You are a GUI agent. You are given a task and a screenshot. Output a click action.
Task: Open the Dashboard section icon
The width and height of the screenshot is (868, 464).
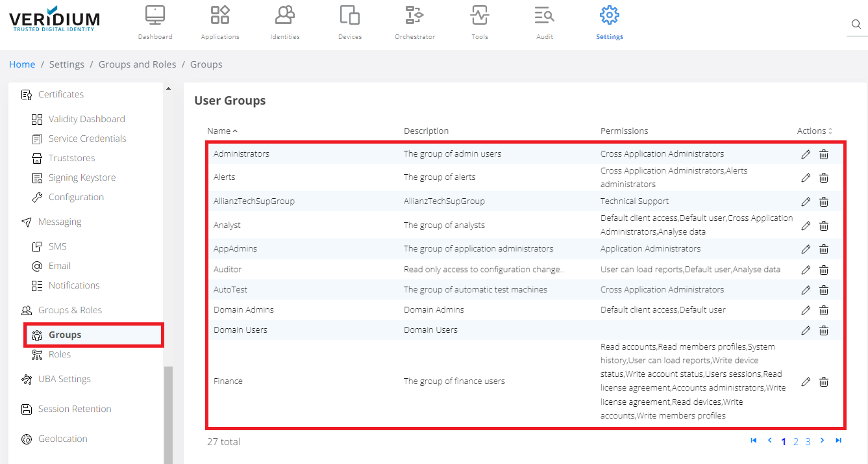point(155,23)
